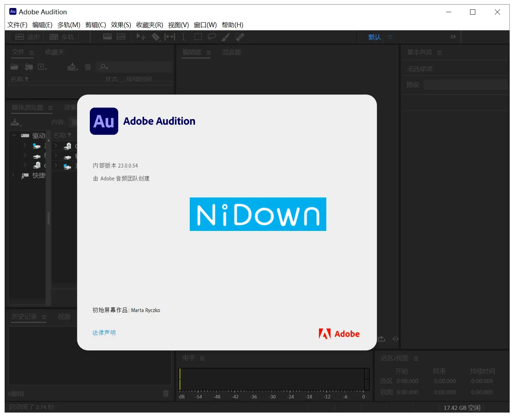Switch to the 视频 tab
515x420 pixels.
64,316
